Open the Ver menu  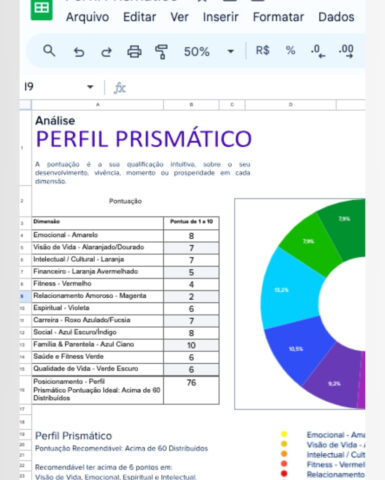click(x=179, y=17)
